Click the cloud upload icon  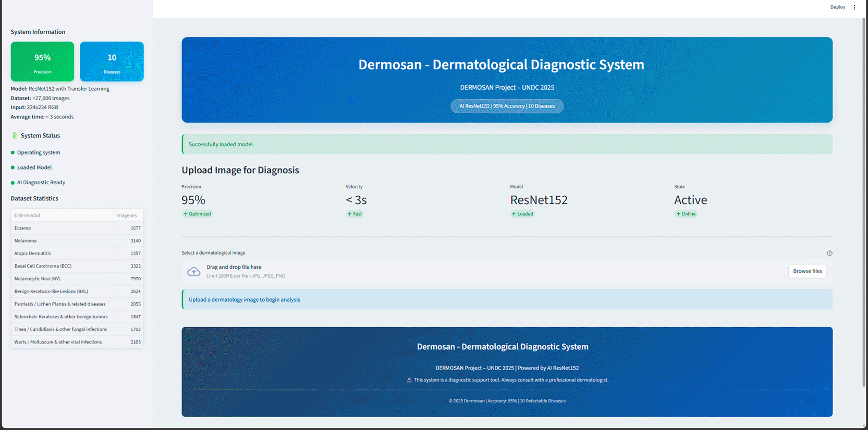click(193, 271)
